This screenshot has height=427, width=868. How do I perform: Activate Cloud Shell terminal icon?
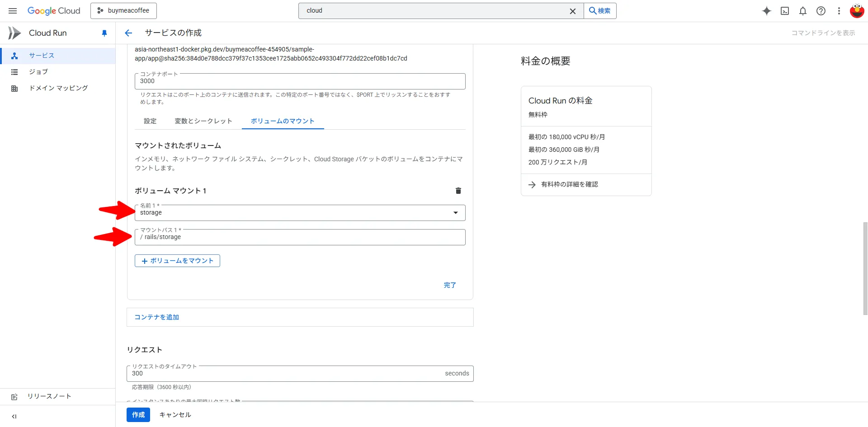tap(785, 11)
